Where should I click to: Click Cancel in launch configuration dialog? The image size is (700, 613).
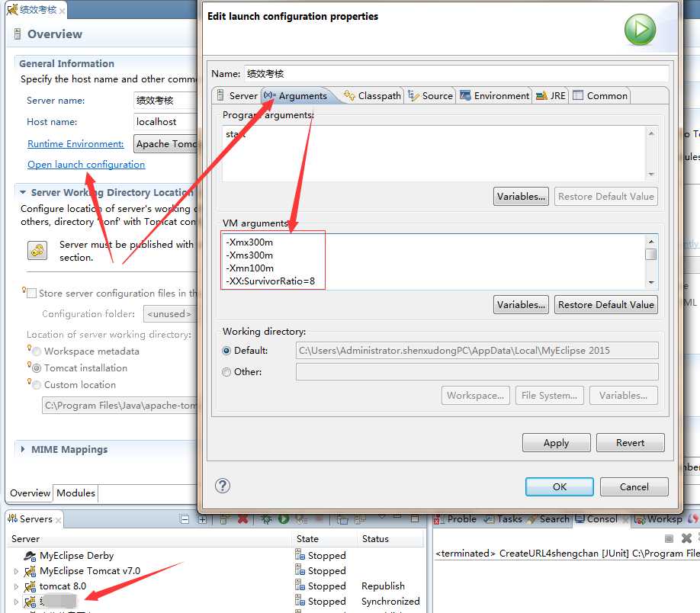[x=634, y=486]
